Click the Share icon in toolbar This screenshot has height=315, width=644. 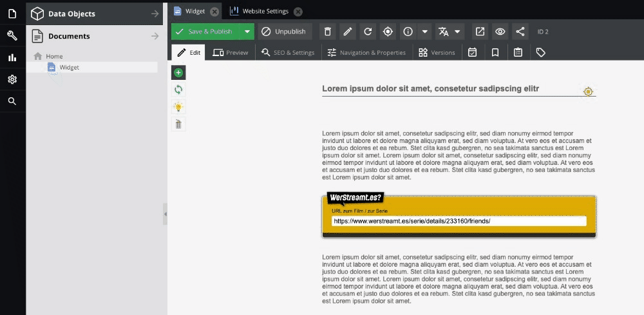520,32
